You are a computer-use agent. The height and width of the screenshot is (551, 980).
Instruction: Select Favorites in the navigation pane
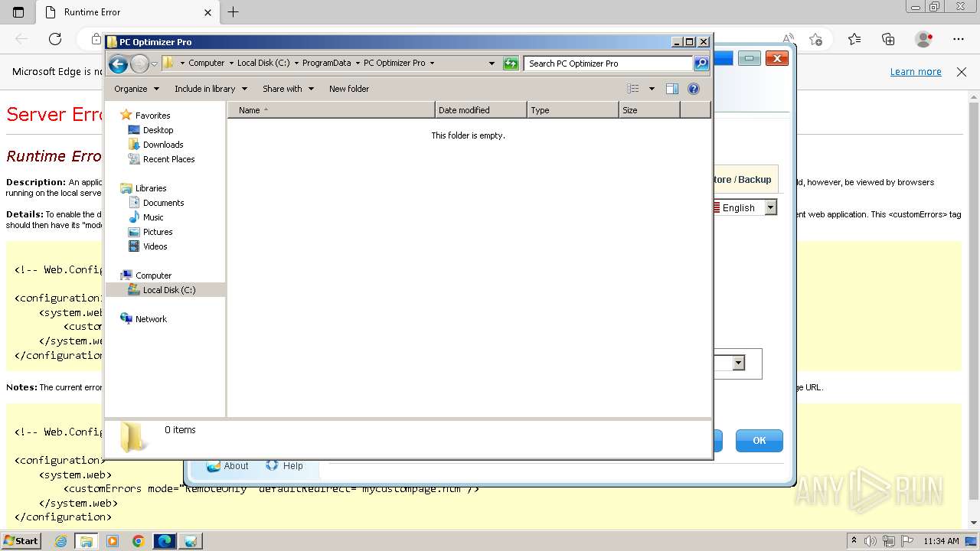152,116
